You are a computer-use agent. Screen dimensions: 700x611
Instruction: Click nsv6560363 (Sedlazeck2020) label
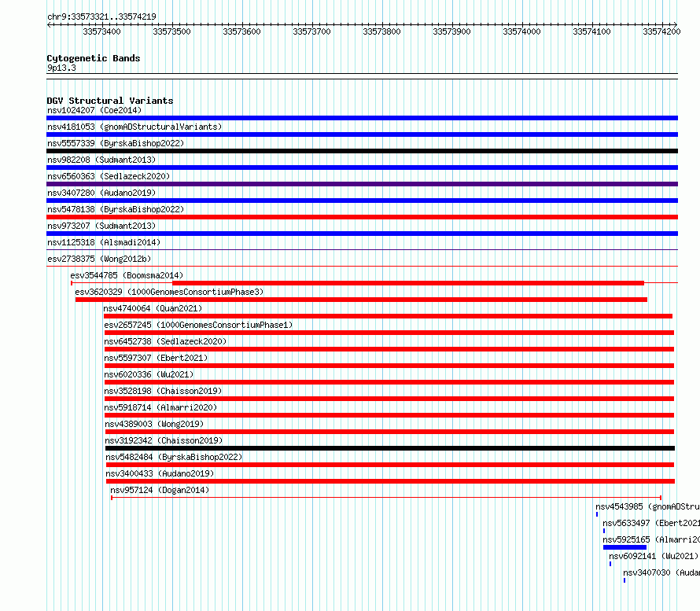coord(109,176)
